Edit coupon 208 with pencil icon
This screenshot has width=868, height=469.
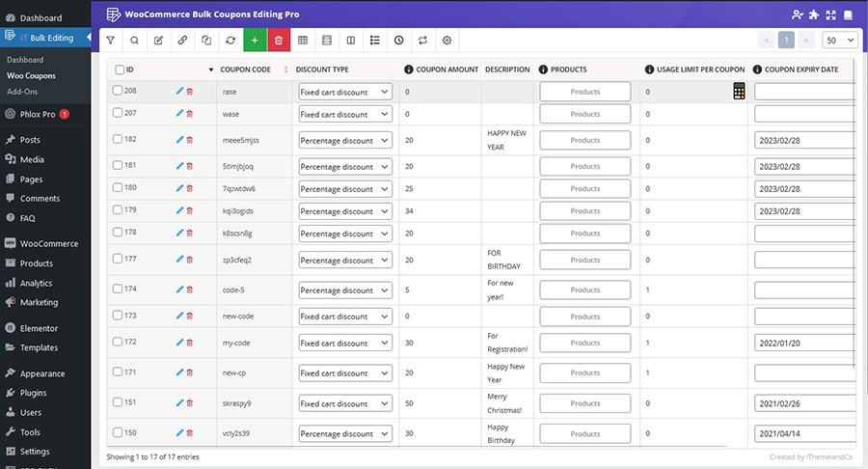tap(179, 91)
